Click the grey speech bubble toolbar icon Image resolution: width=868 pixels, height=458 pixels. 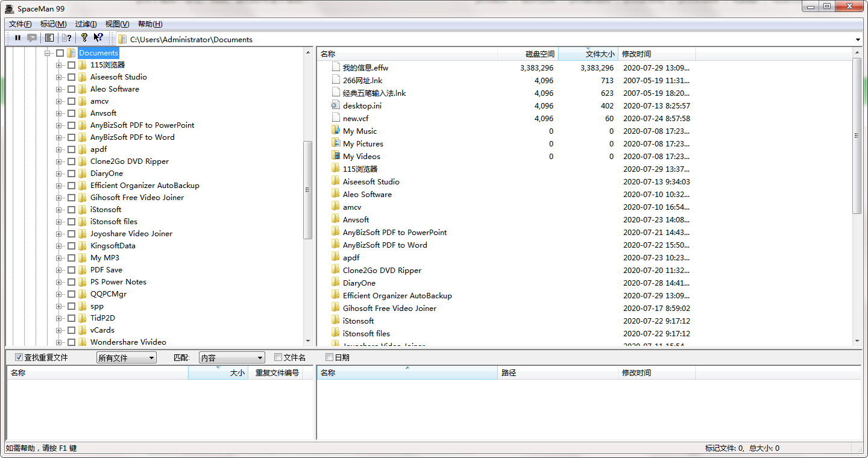[x=32, y=38]
